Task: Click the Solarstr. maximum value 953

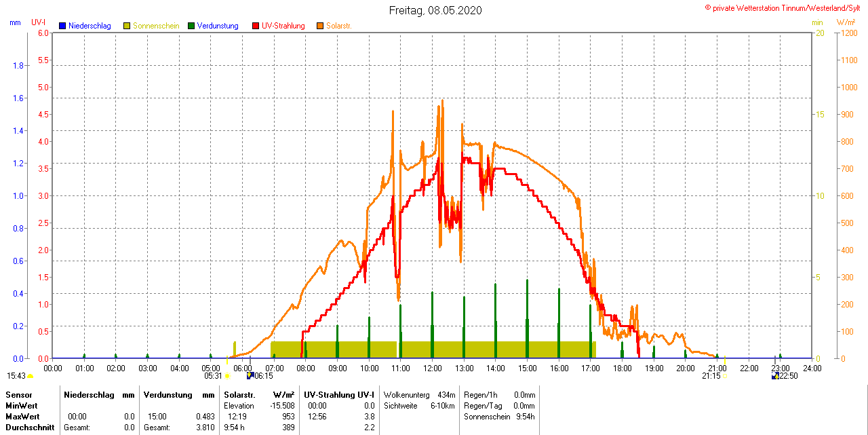Action: 288,417
